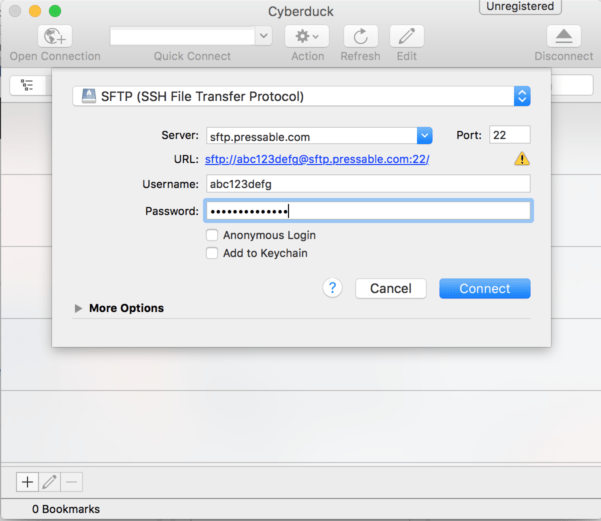Click the Refresh toolbar icon
This screenshot has width=601, height=521.
(360, 36)
